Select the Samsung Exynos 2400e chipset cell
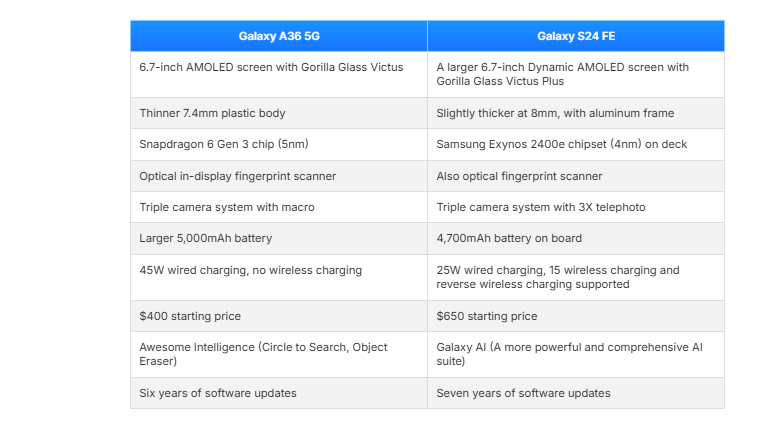Image resolution: width=759 pixels, height=424 pixels. [576, 144]
